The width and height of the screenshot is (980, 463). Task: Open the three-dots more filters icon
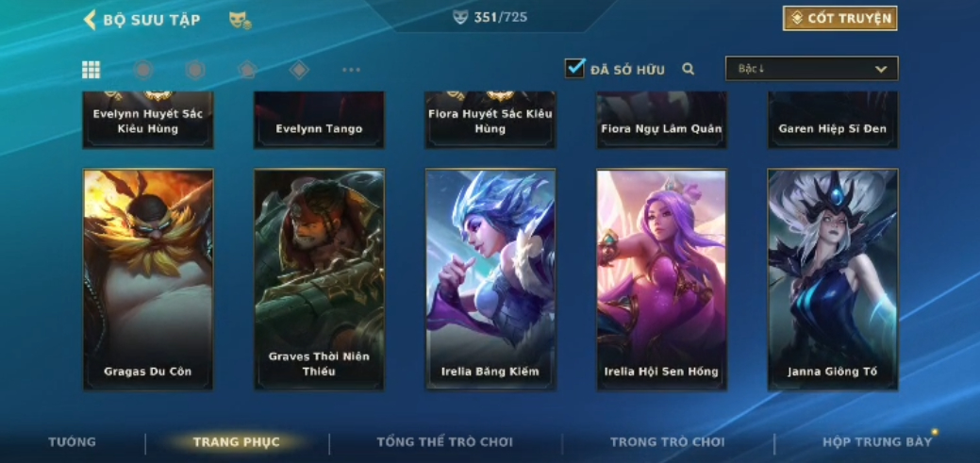(x=351, y=70)
